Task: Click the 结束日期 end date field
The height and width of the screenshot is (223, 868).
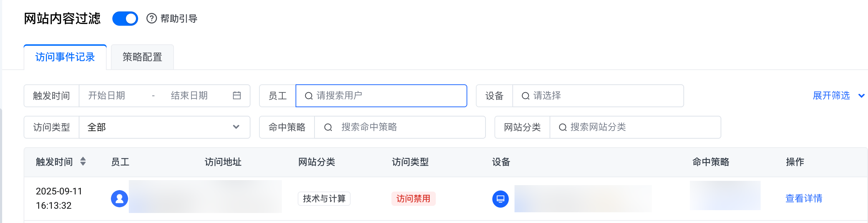Action: click(189, 95)
